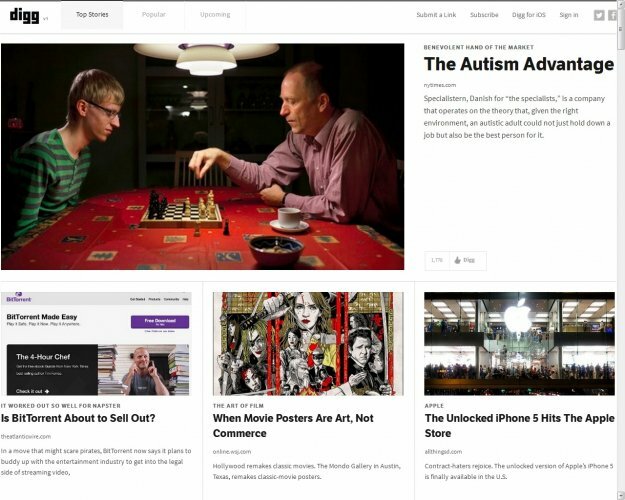
Task: Open the BitTorrent screenshot thumbnail
Action: [96, 344]
